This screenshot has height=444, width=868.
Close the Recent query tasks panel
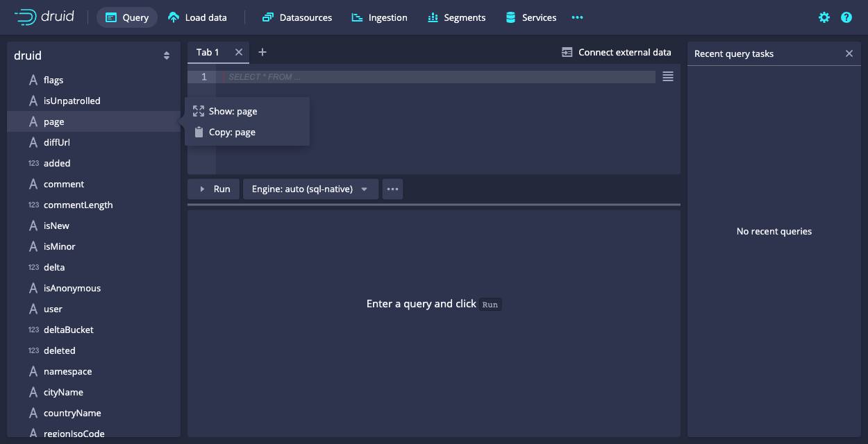point(849,53)
